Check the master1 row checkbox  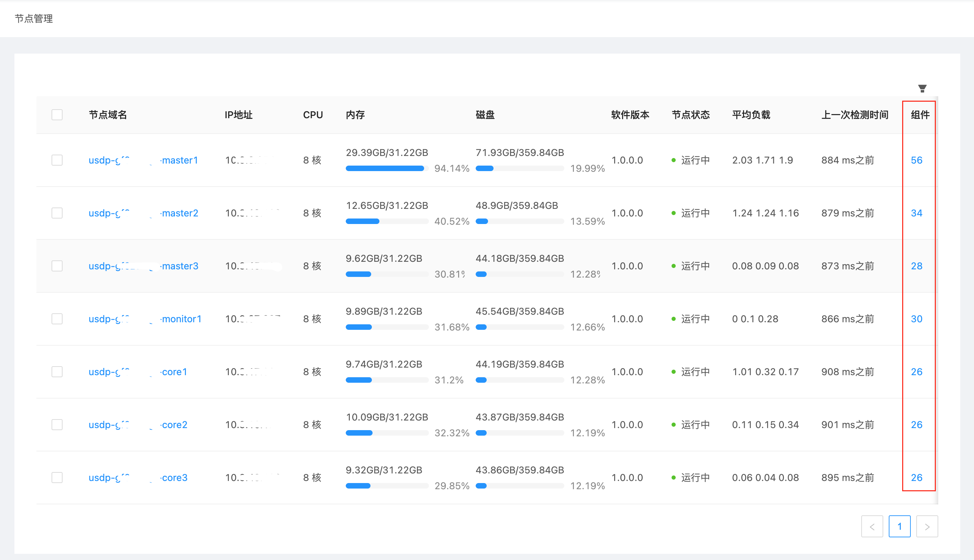pos(57,160)
